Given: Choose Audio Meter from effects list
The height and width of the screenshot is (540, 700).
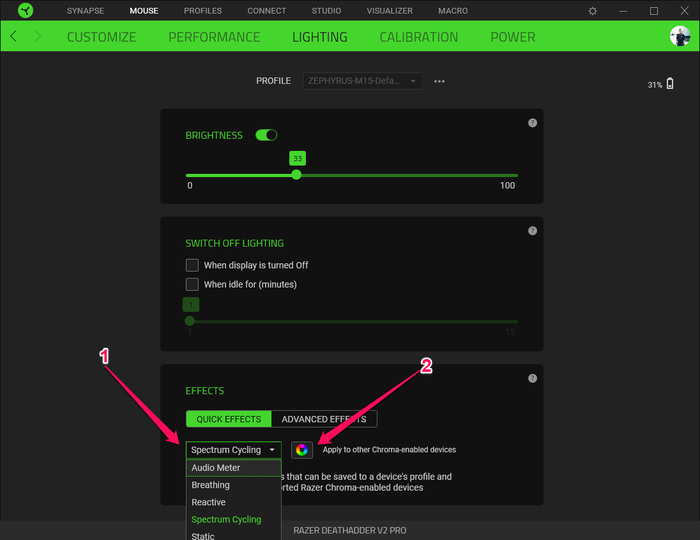Looking at the screenshot, I should point(233,468).
